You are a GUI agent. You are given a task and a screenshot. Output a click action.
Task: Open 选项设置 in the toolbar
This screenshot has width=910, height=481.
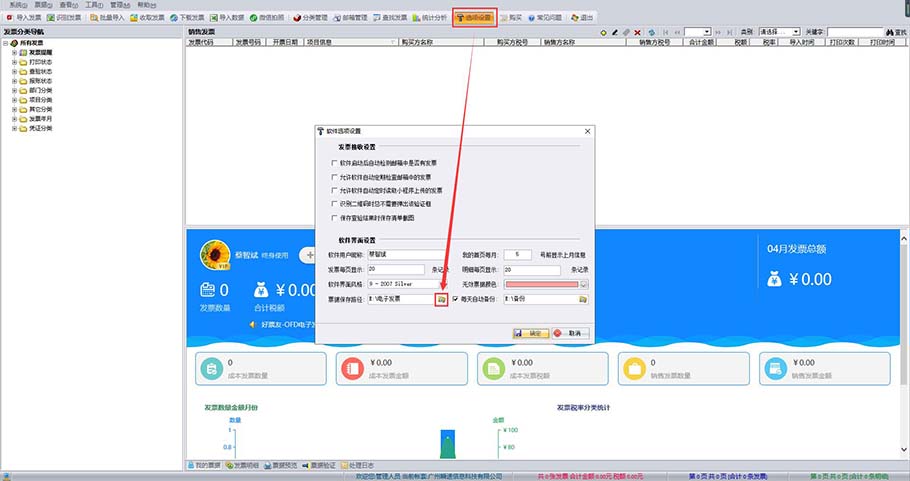point(475,18)
